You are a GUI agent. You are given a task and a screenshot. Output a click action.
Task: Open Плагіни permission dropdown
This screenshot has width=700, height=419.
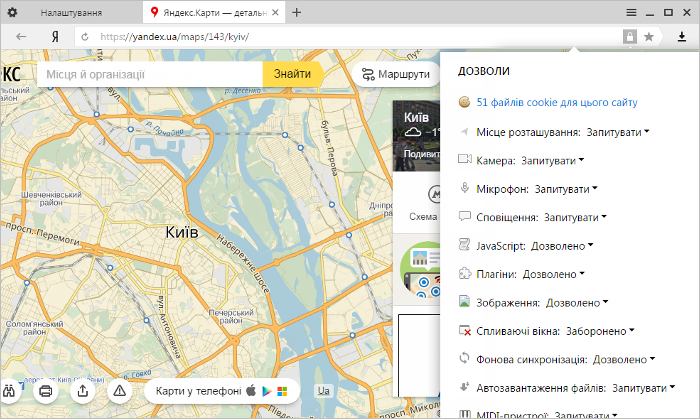click(x=554, y=274)
